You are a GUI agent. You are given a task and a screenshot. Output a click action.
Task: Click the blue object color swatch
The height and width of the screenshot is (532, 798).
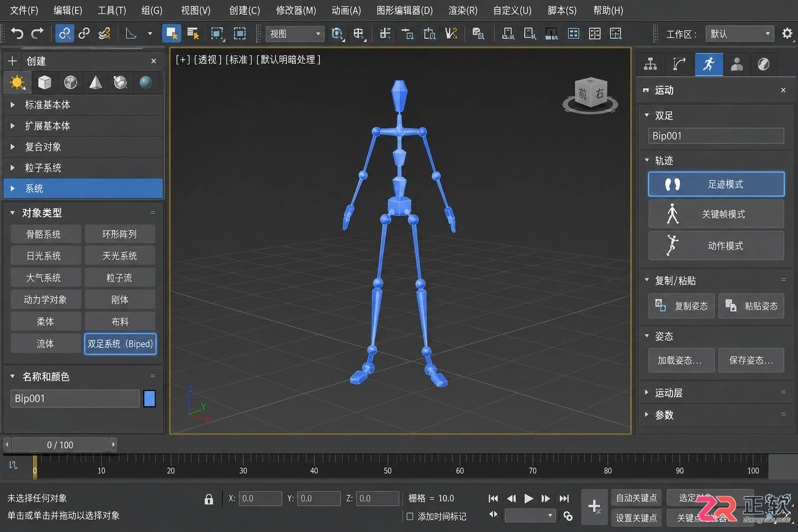(x=150, y=398)
